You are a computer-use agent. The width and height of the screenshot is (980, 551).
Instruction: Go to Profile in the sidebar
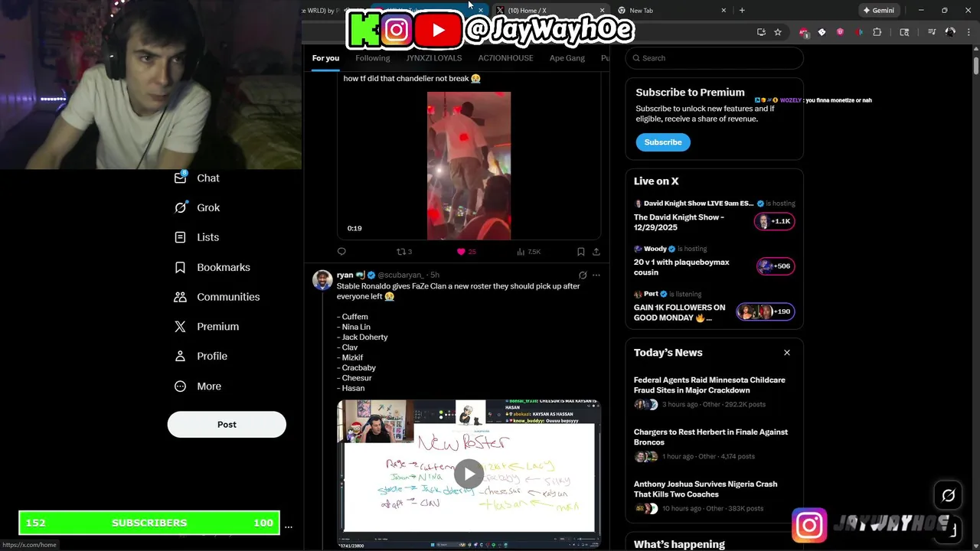click(201, 356)
